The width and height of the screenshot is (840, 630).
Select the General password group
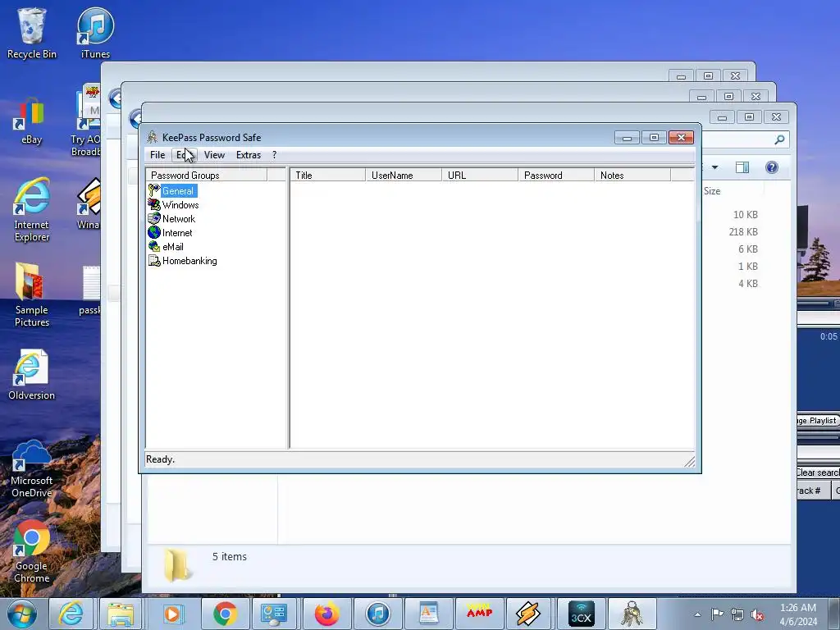(x=178, y=190)
